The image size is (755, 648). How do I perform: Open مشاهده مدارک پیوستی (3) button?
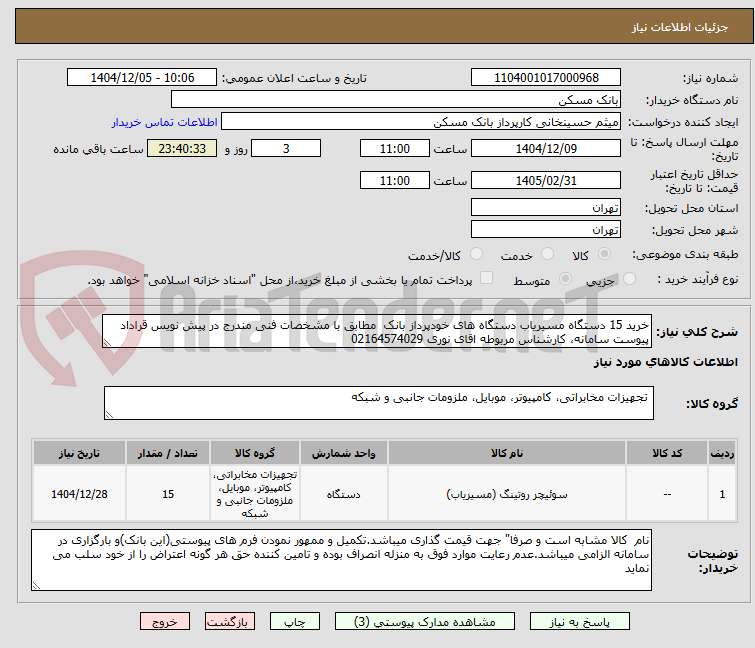coord(425,622)
